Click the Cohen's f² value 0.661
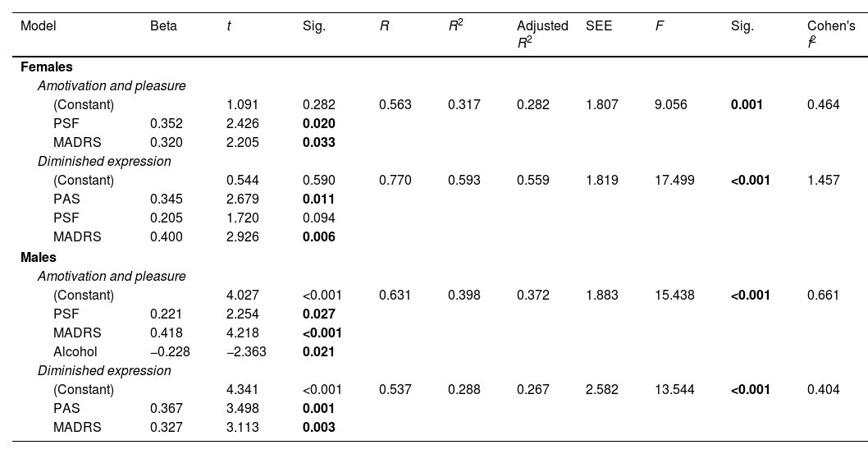The height and width of the screenshot is (454, 868). (824, 295)
